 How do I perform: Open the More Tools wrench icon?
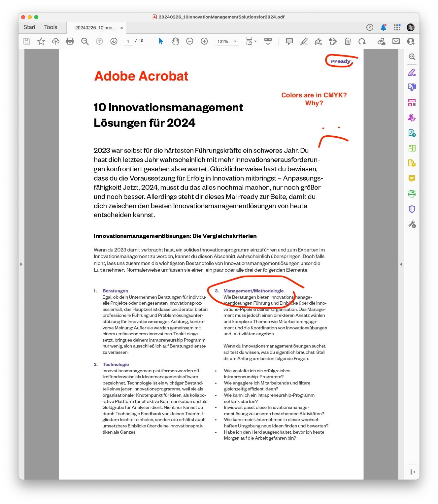pyautogui.click(x=412, y=224)
